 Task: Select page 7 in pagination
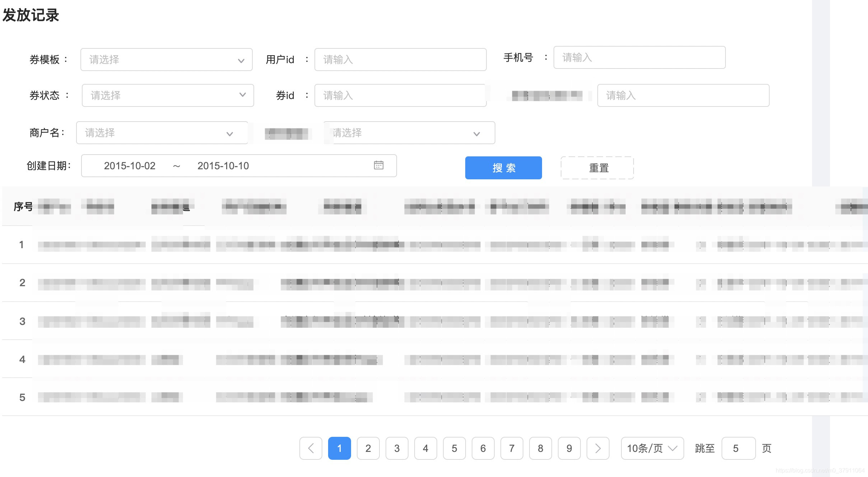tap(512, 448)
